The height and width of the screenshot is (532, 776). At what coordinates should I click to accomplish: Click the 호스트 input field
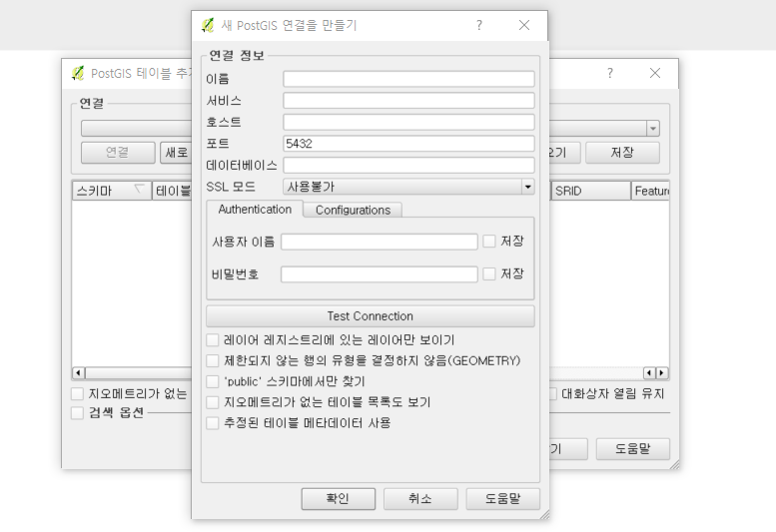(x=408, y=122)
